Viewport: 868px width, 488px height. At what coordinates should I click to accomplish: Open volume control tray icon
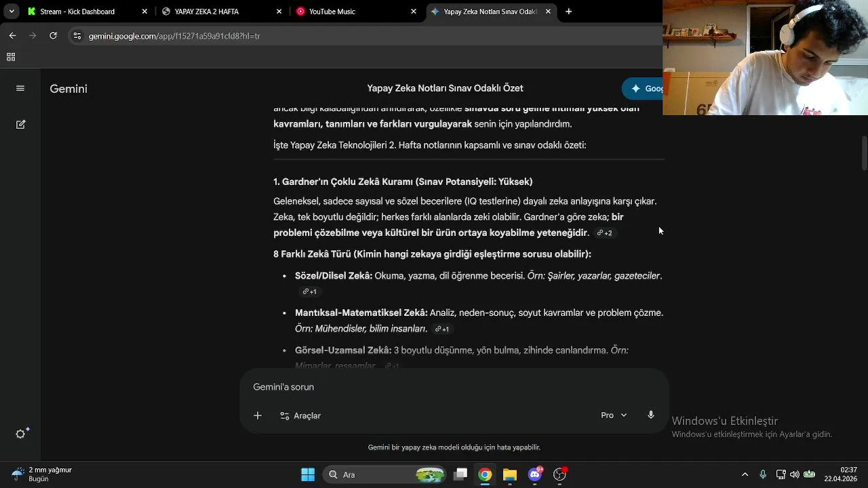794,474
